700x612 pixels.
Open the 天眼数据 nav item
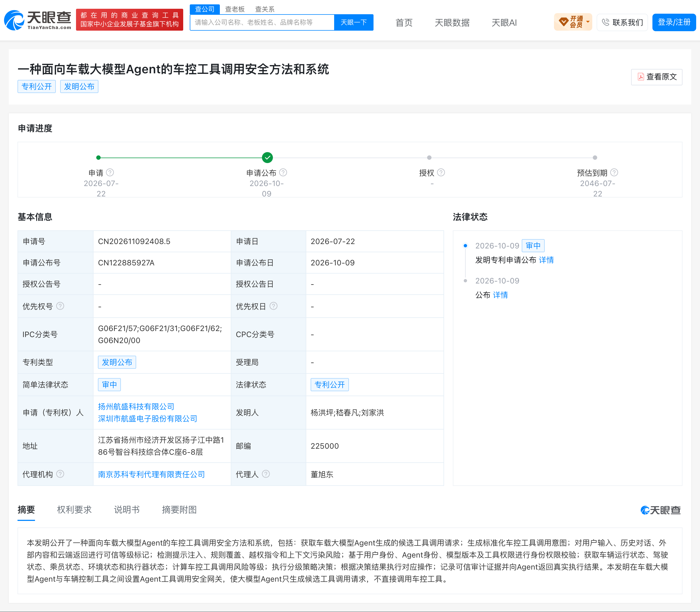[452, 22]
